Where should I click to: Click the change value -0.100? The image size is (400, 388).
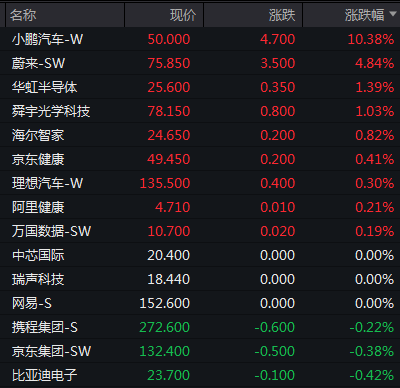point(275,375)
